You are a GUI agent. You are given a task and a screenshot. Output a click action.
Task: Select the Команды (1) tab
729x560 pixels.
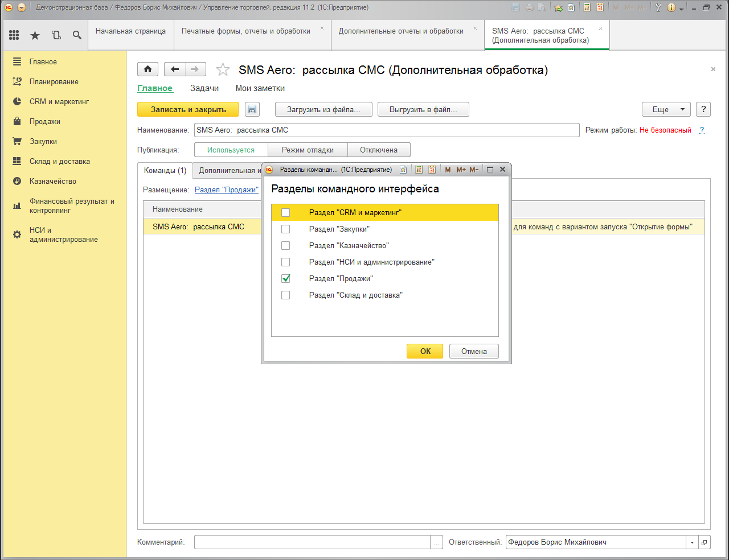point(165,170)
